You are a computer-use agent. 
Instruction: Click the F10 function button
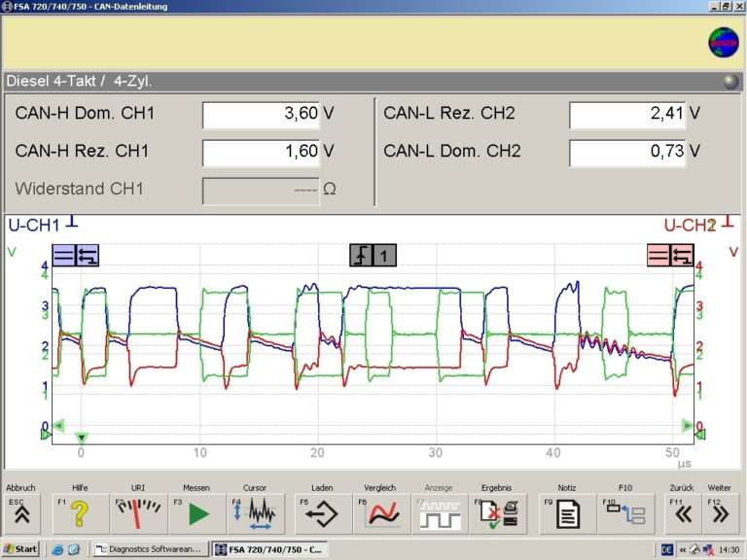pos(625,513)
